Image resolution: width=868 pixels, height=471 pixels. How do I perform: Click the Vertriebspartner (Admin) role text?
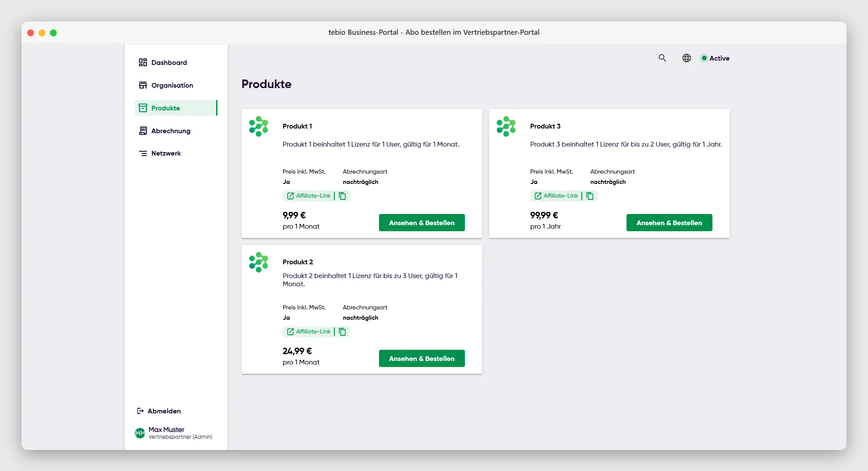click(180, 437)
